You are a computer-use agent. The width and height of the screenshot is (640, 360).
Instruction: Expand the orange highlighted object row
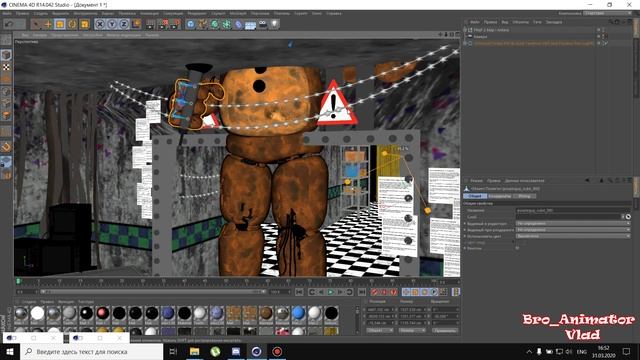(x=465, y=43)
